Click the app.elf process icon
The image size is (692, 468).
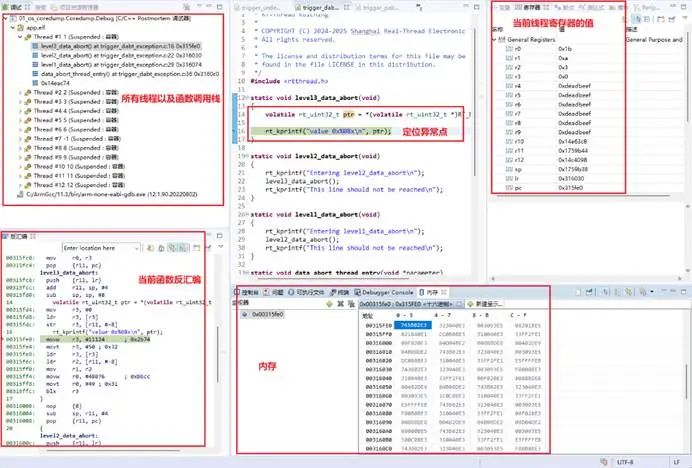click(20, 27)
